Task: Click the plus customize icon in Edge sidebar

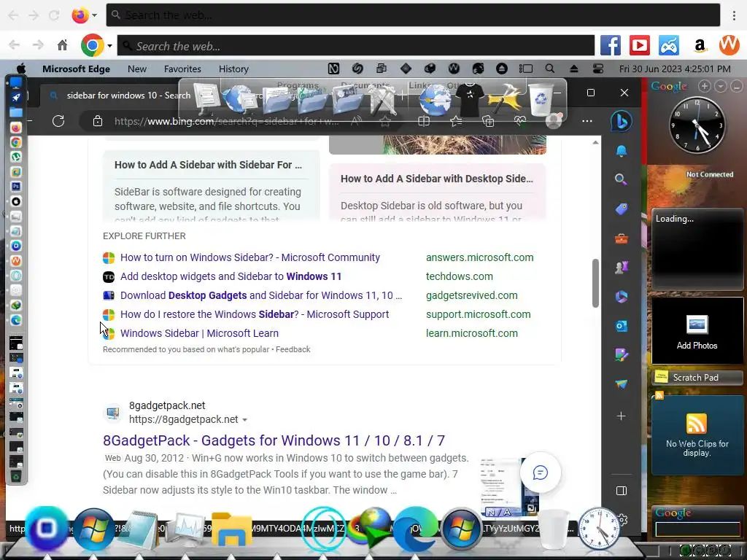Action: point(622,416)
